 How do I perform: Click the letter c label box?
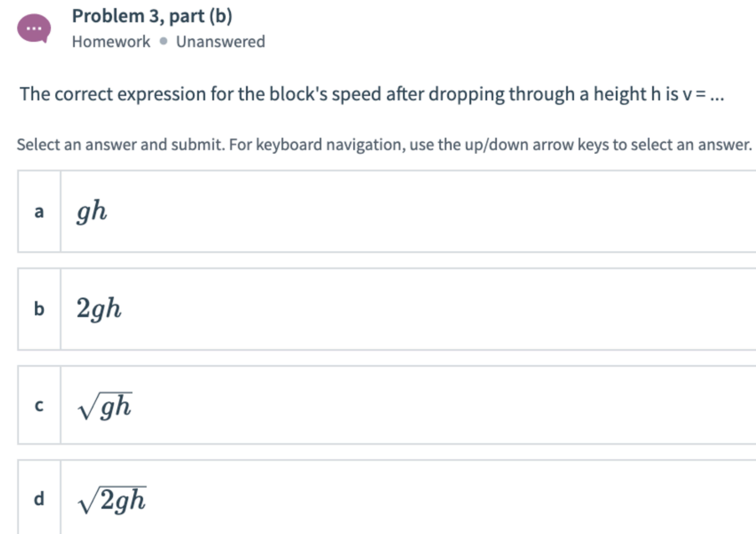[x=39, y=405]
